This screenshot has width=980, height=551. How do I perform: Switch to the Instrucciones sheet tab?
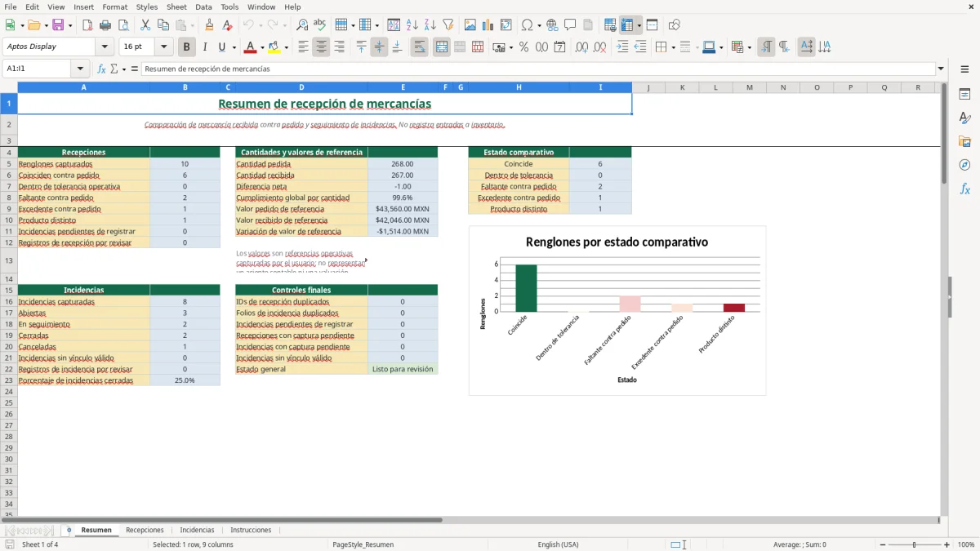point(251,530)
